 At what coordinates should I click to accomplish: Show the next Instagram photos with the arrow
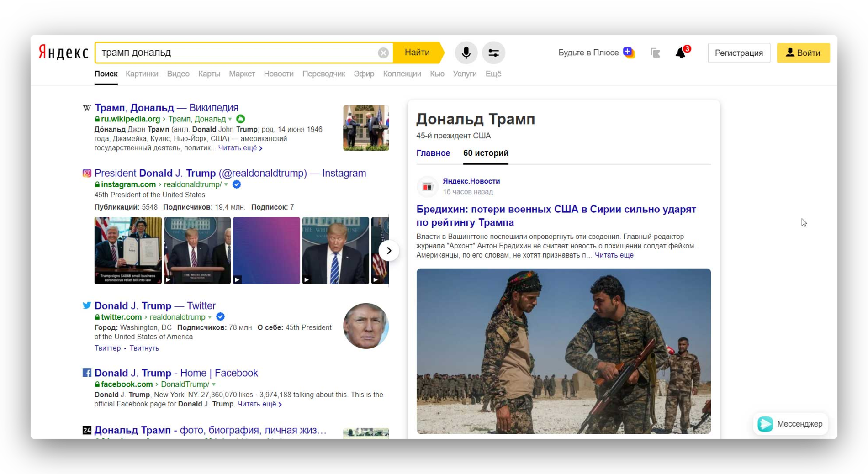point(389,251)
